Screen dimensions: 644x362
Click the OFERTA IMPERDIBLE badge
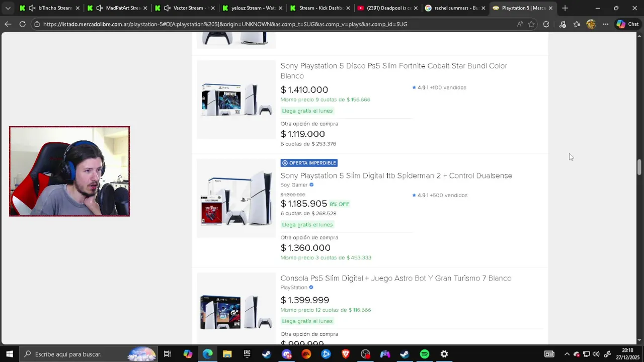(x=309, y=163)
